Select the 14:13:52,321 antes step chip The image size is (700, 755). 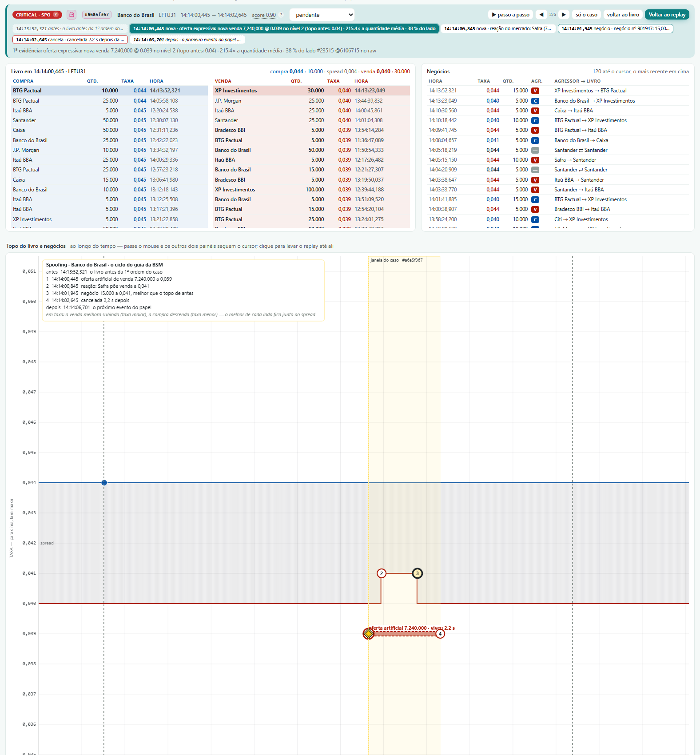[x=70, y=28]
